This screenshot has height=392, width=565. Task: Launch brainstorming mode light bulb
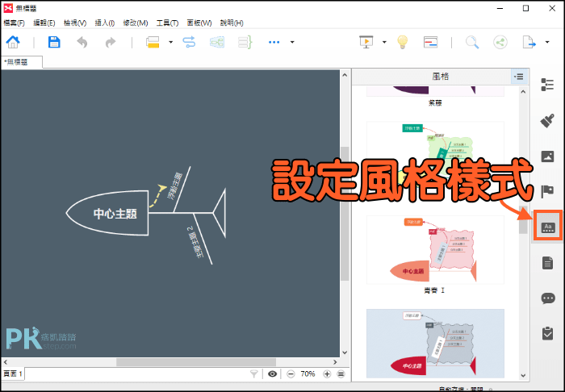(x=402, y=42)
